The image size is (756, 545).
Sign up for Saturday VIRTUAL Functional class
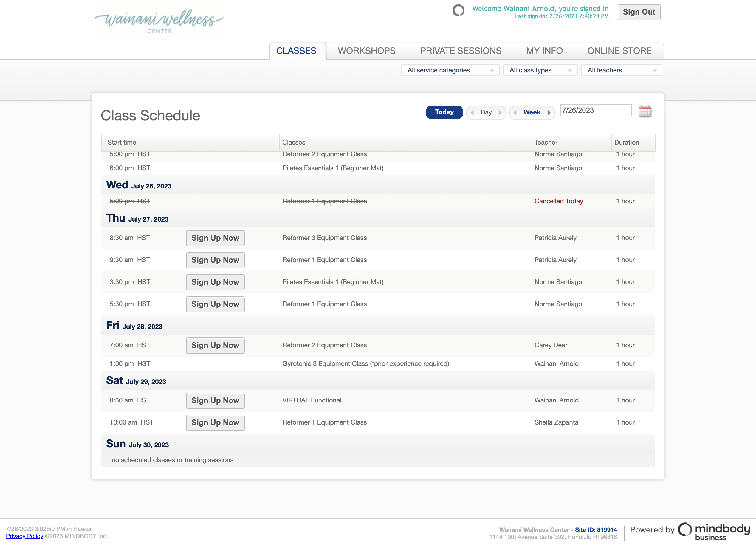(215, 400)
